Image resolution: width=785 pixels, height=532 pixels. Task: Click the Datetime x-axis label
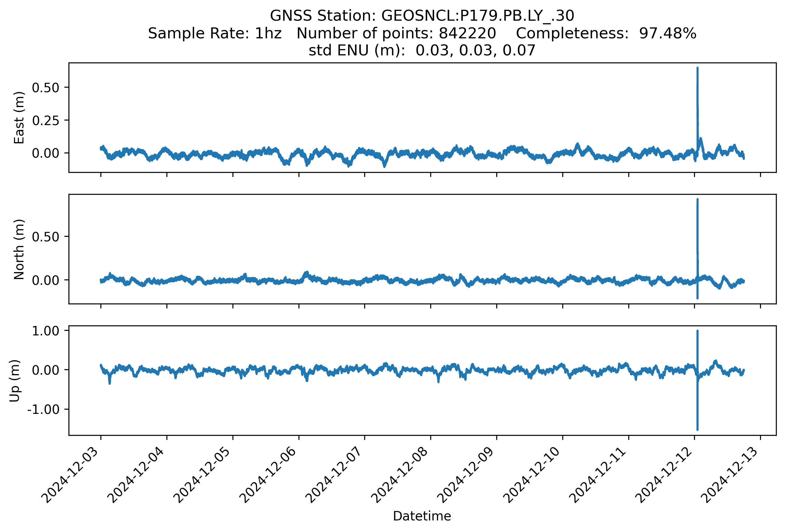[422, 516]
